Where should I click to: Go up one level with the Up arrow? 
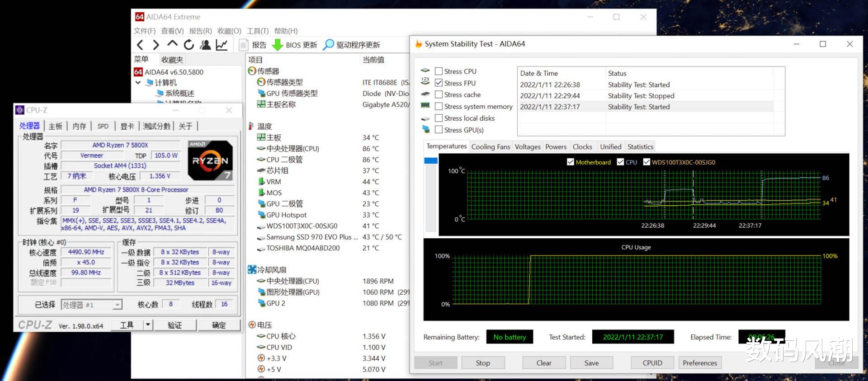click(x=172, y=44)
